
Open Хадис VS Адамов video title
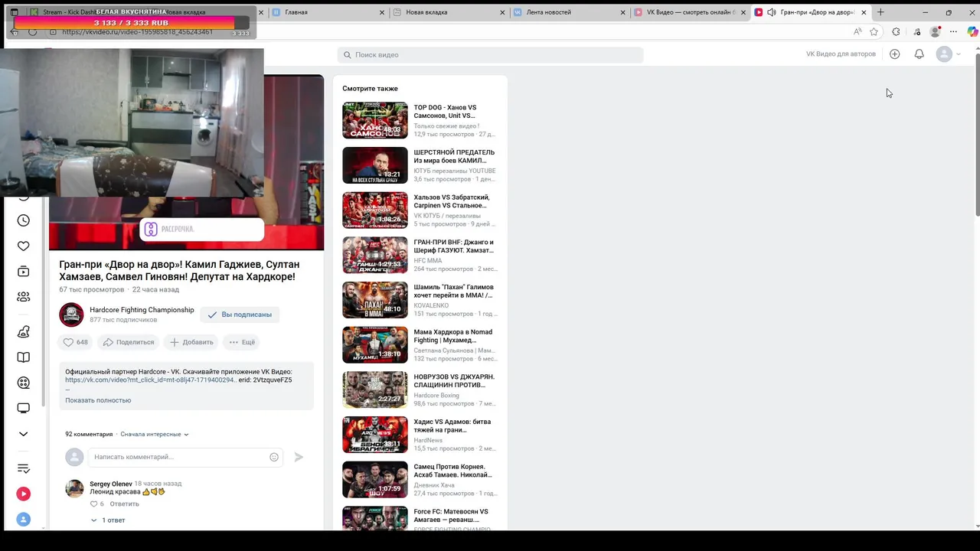(x=452, y=425)
